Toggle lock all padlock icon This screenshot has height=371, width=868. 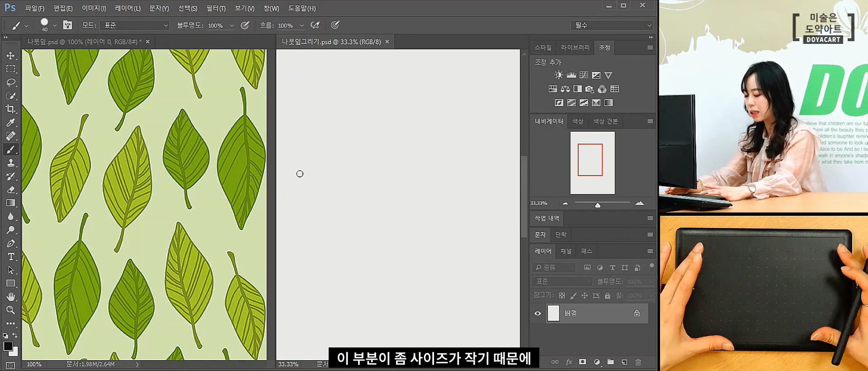608,295
